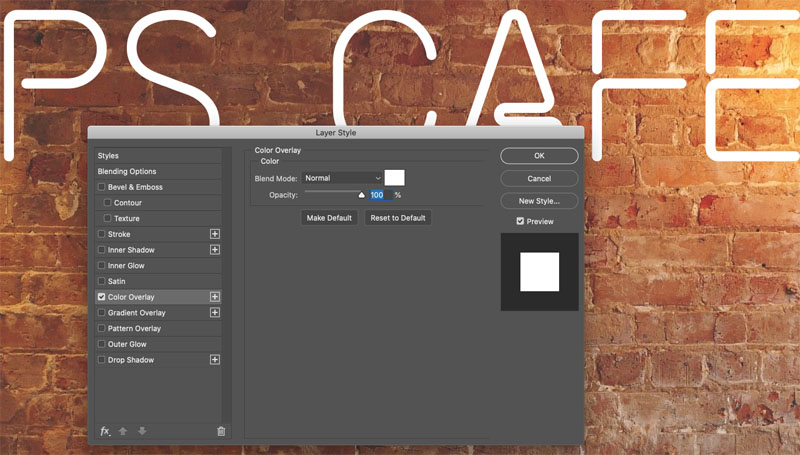Enable the Contour checkbox
This screenshot has height=455, width=800.
click(x=107, y=203)
